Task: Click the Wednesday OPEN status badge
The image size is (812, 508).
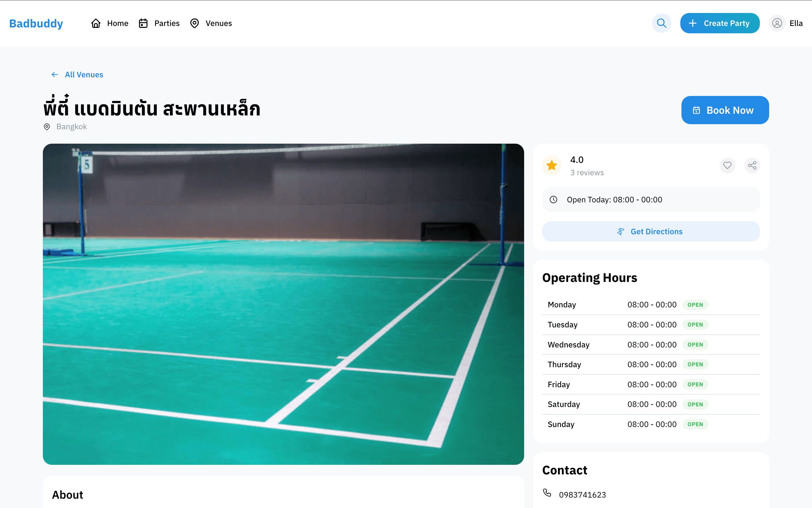Action: (x=695, y=345)
